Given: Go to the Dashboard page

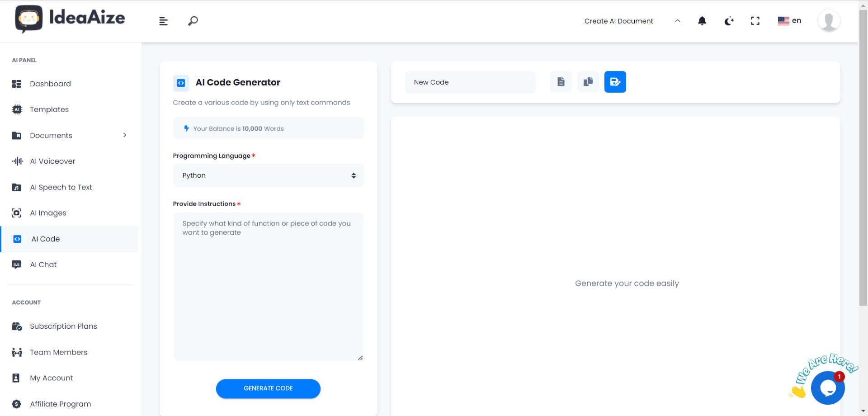Looking at the screenshot, I should (x=50, y=84).
